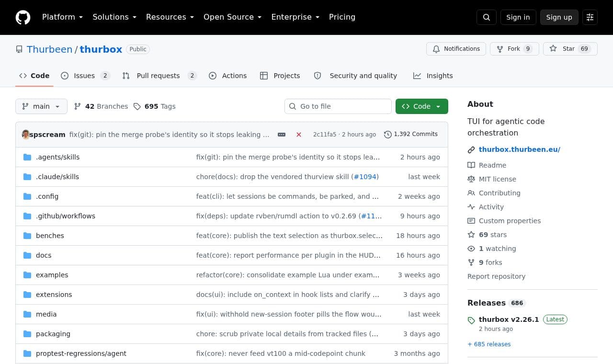Click the link icon beside thurbox.thurbeen.eu
Image resolution: width=613 pixels, height=364 pixels.
point(471,149)
